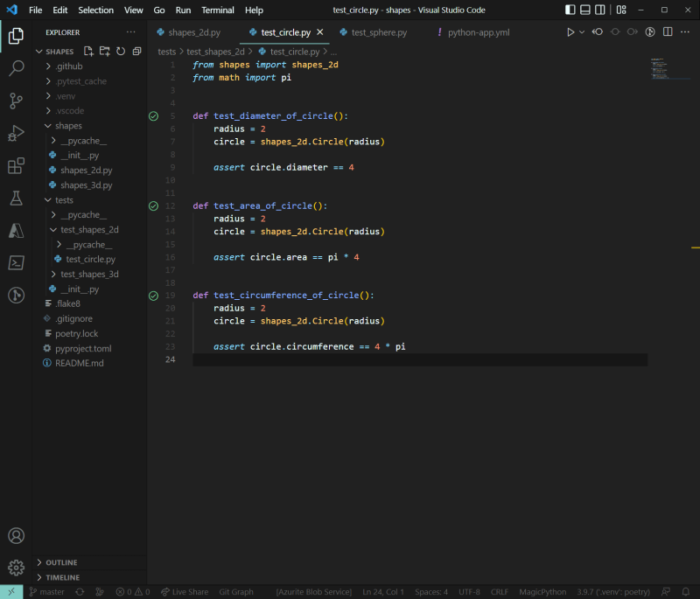Open Git Graph from status bar
The height and width of the screenshot is (599, 700).
236,592
